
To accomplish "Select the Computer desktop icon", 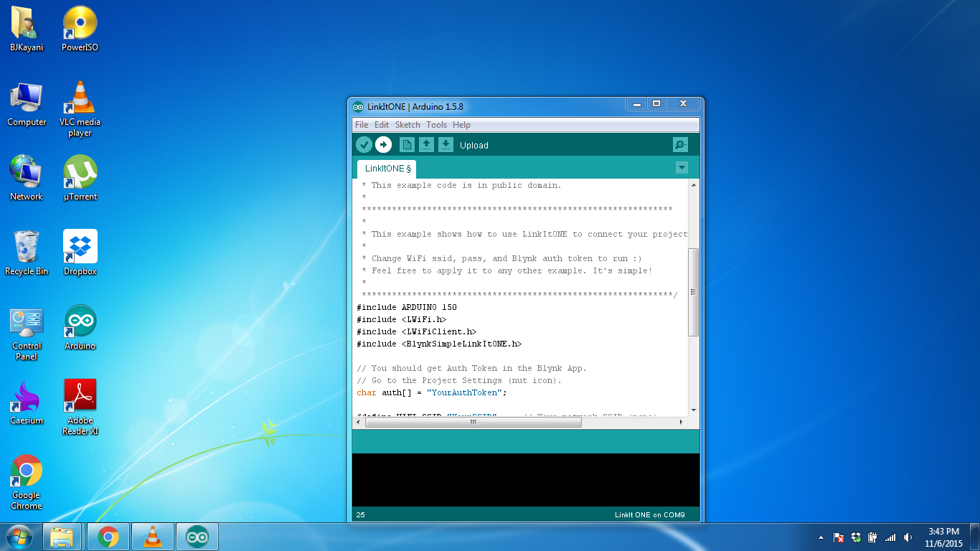I will coord(27,103).
